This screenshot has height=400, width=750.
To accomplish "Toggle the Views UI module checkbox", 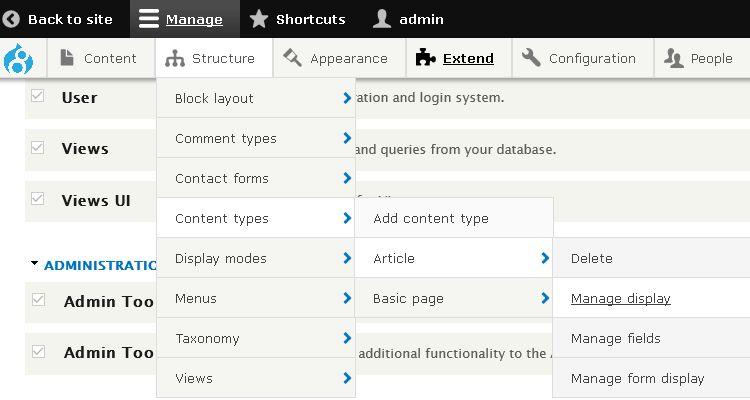I will pyautogui.click(x=37, y=199).
